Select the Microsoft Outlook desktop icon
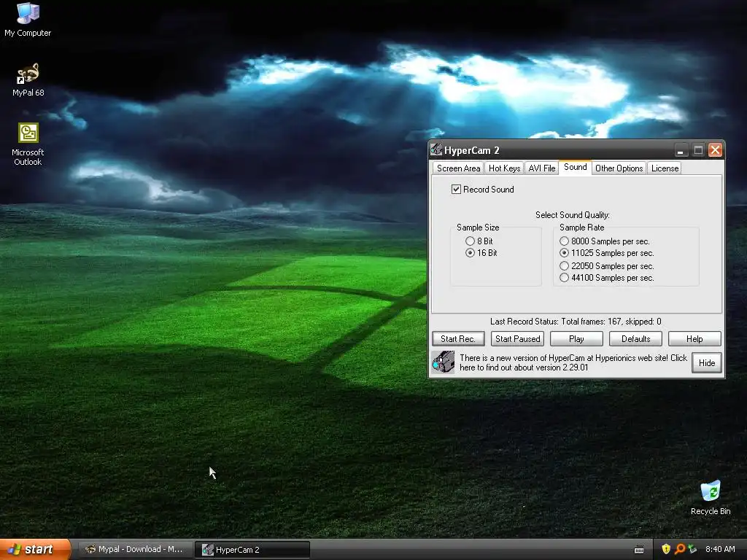The image size is (747, 560). 28,144
